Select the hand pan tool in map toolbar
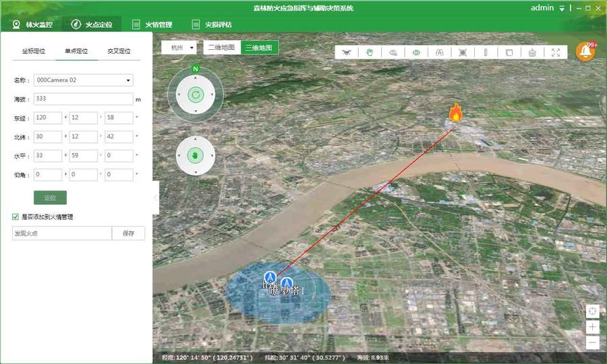607x364 pixels. click(370, 53)
